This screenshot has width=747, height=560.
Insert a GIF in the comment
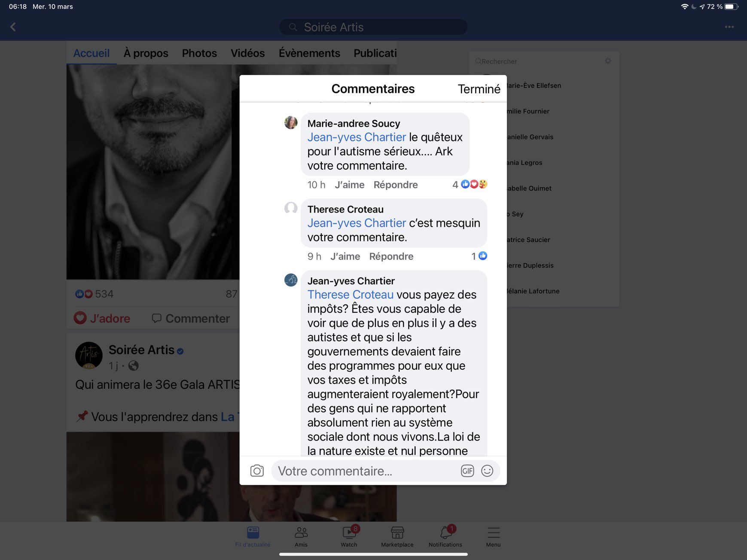(x=467, y=471)
